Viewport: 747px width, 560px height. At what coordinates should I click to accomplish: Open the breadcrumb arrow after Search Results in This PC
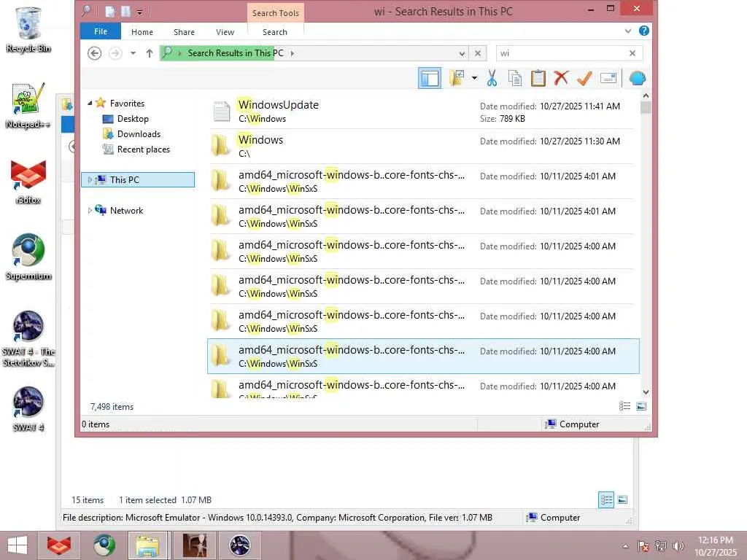coord(292,53)
